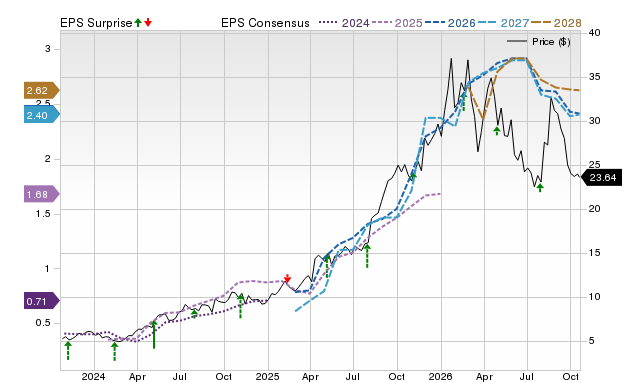Viewport: 640px width, 382px height.
Task: Click the 2.62 gold value tag
Action: (42, 90)
